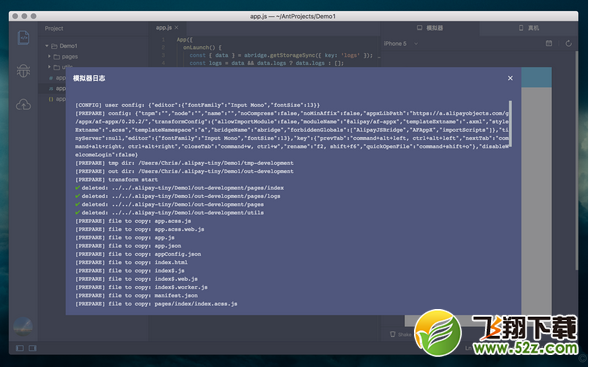Viewport: 589px width, 367px height.
Task: Click the 模拟器日志 dialog title
Action: (89, 78)
